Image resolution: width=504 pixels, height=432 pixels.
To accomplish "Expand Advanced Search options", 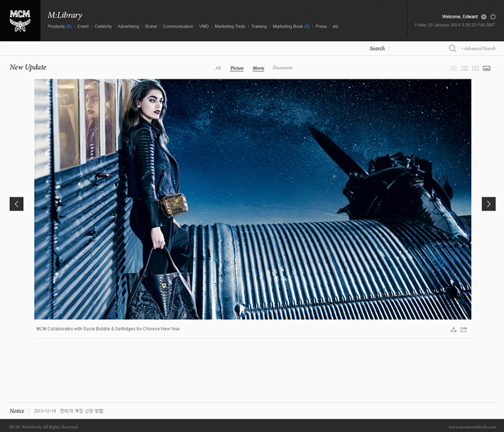I will [x=478, y=48].
